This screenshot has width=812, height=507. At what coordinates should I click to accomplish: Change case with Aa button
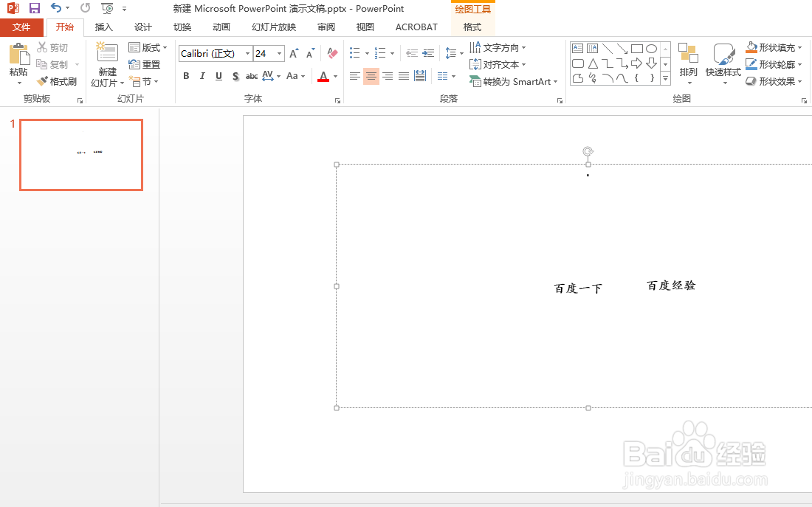click(295, 76)
